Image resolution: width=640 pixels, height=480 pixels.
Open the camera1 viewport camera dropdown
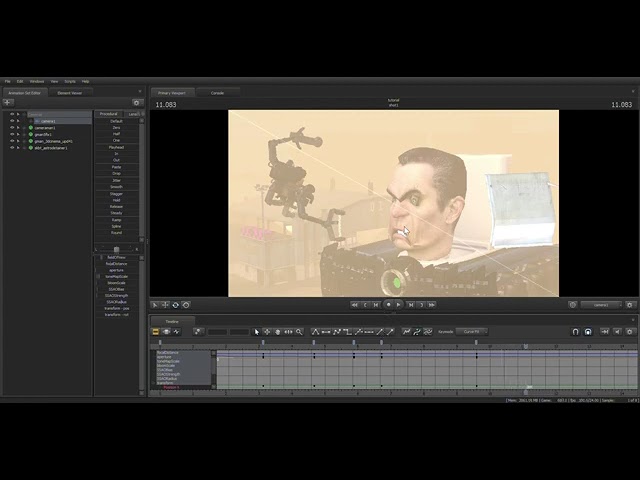click(601, 305)
